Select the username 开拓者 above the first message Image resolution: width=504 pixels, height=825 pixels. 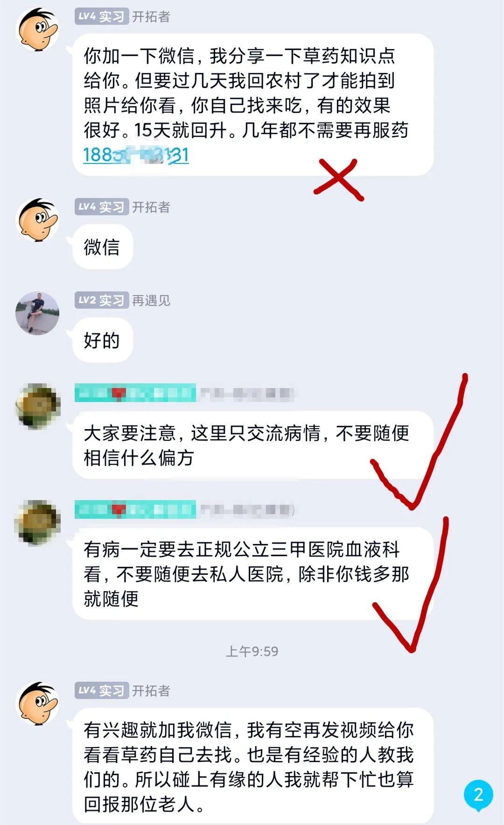151,17
